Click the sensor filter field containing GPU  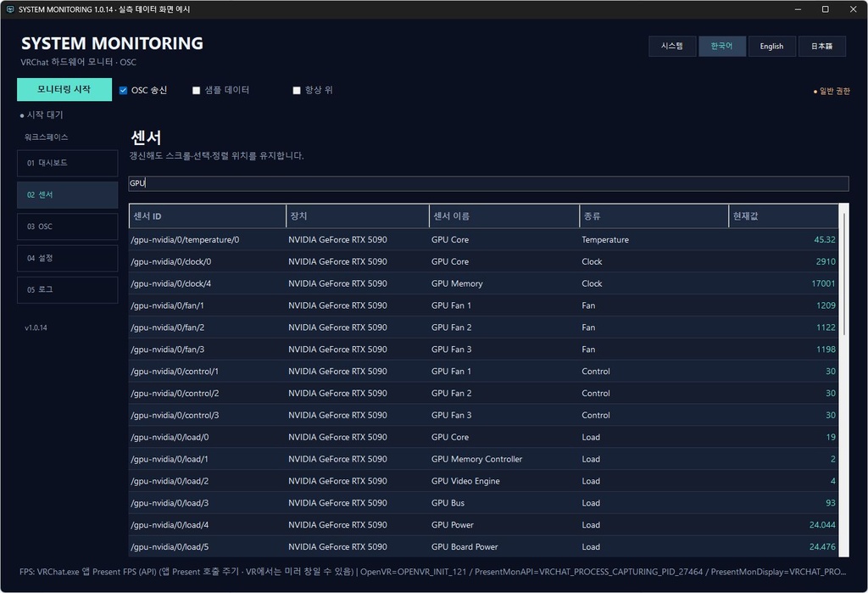click(x=488, y=183)
